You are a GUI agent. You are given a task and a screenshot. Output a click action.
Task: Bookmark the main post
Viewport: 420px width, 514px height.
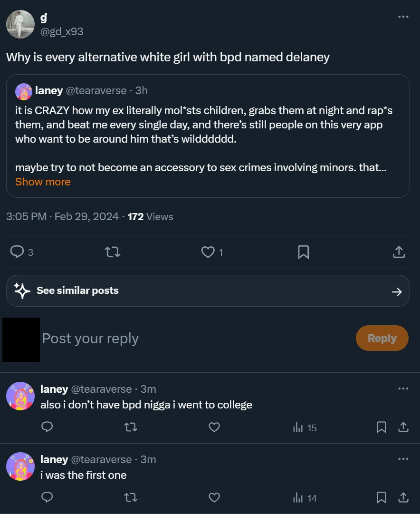tap(303, 252)
